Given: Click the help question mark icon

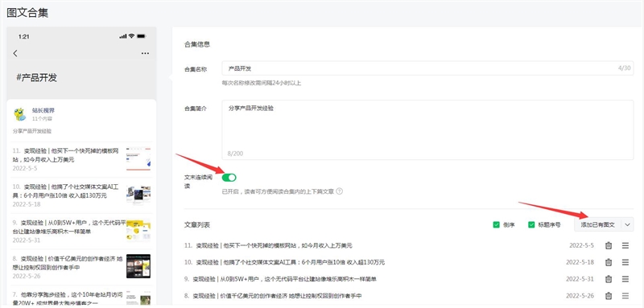Looking at the screenshot, I should tap(339, 191).
